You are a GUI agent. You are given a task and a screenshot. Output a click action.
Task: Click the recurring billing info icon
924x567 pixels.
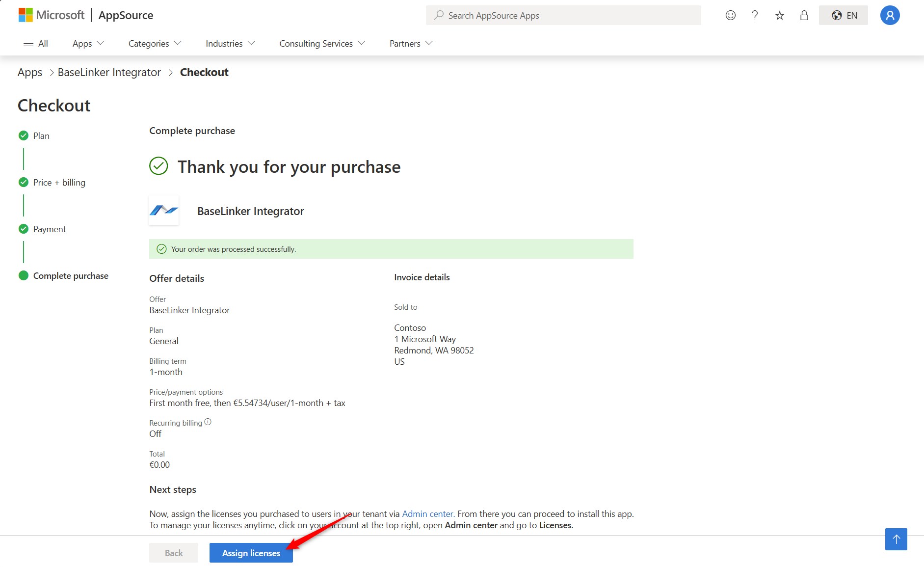pos(208,422)
